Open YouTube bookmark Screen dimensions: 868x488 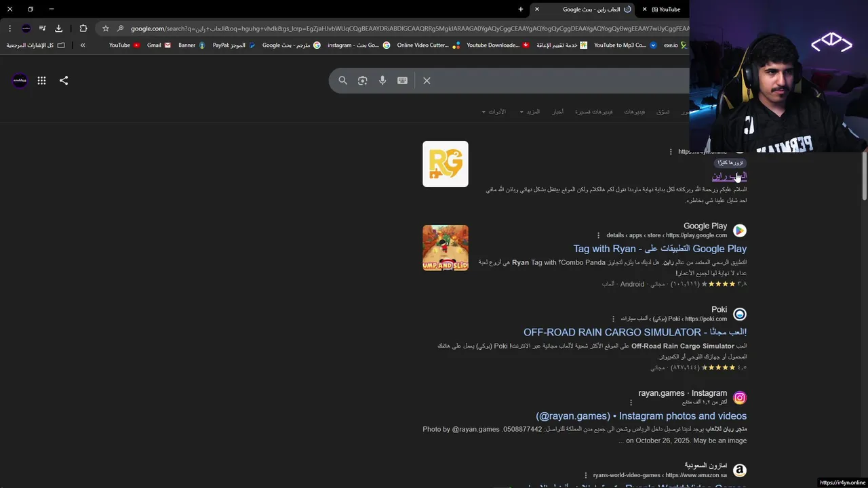point(124,45)
